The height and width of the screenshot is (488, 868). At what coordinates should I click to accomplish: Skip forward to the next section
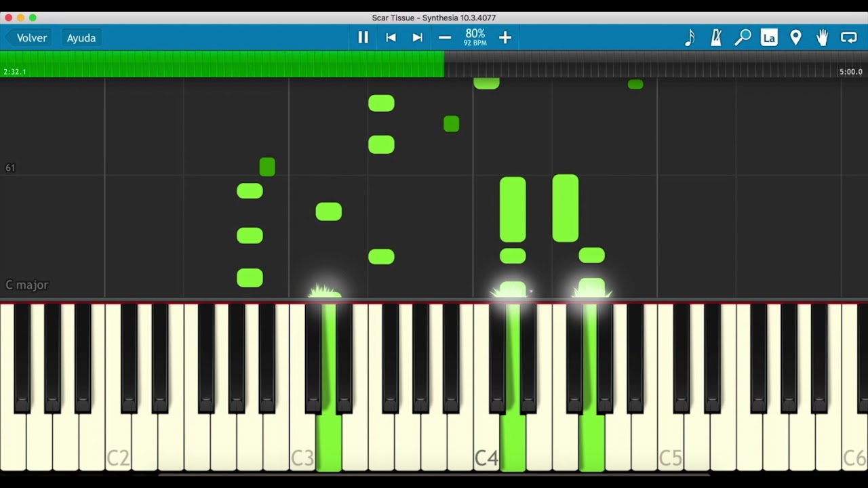click(418, 38)
